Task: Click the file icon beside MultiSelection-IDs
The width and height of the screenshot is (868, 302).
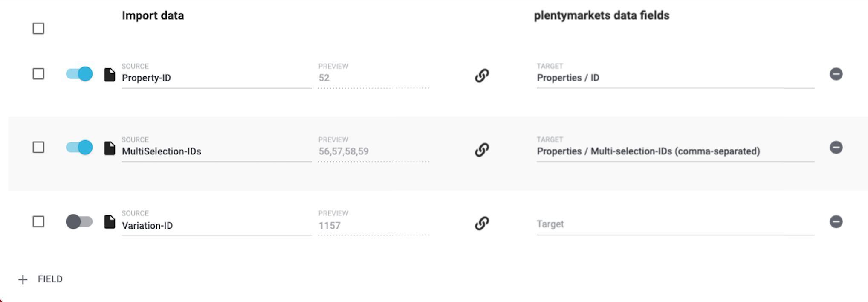Action: click(110, 148)
